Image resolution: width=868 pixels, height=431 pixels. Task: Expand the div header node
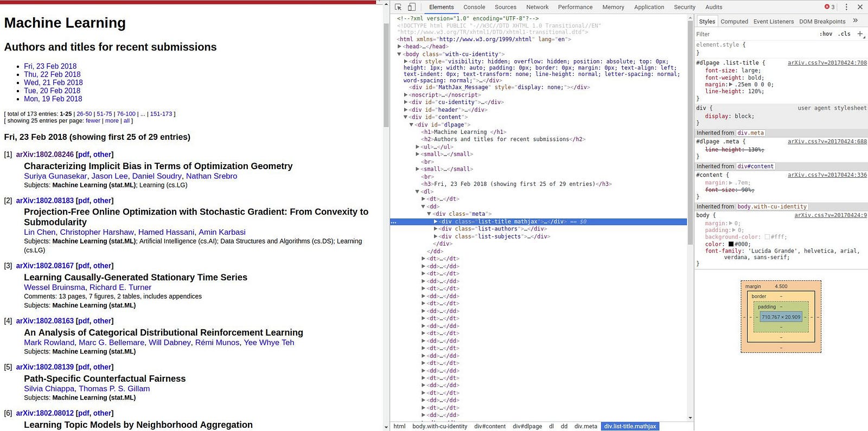406,110
